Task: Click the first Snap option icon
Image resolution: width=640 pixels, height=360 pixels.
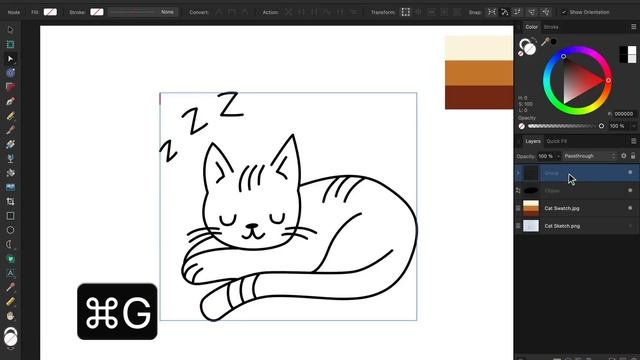Action: click(x=492, y=12)
